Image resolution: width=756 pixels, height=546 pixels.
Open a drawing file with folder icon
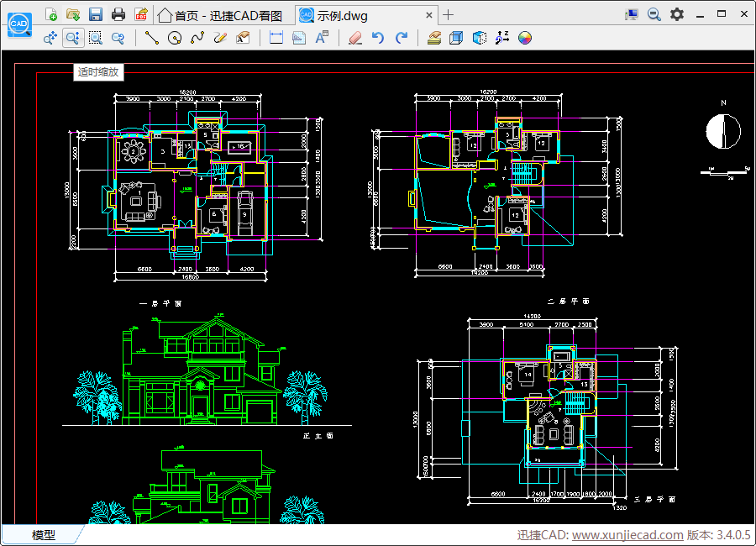point(73,14)
